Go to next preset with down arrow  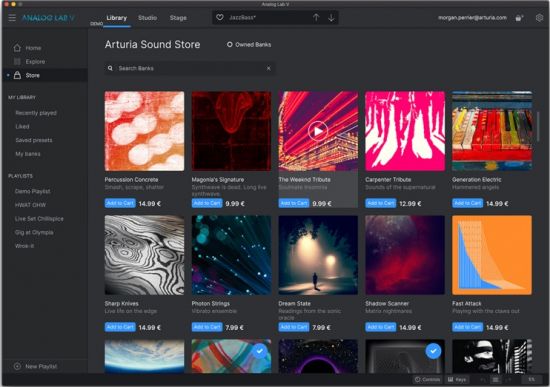coord(331,18)
